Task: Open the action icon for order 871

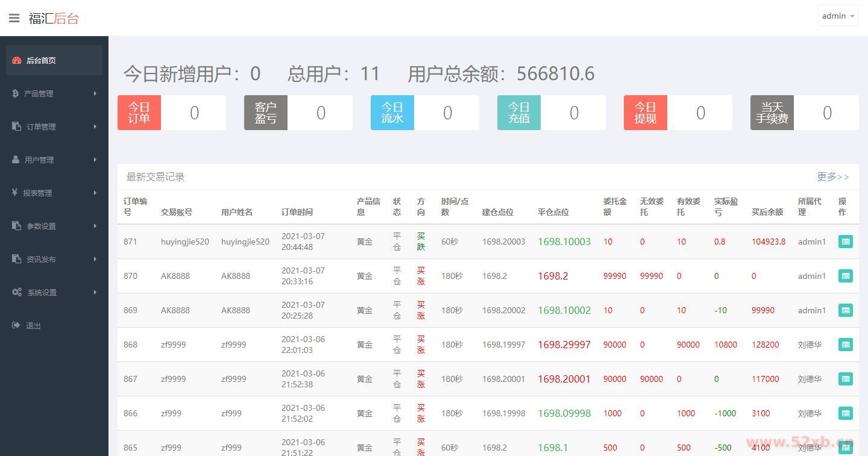Action: (845, 242)
